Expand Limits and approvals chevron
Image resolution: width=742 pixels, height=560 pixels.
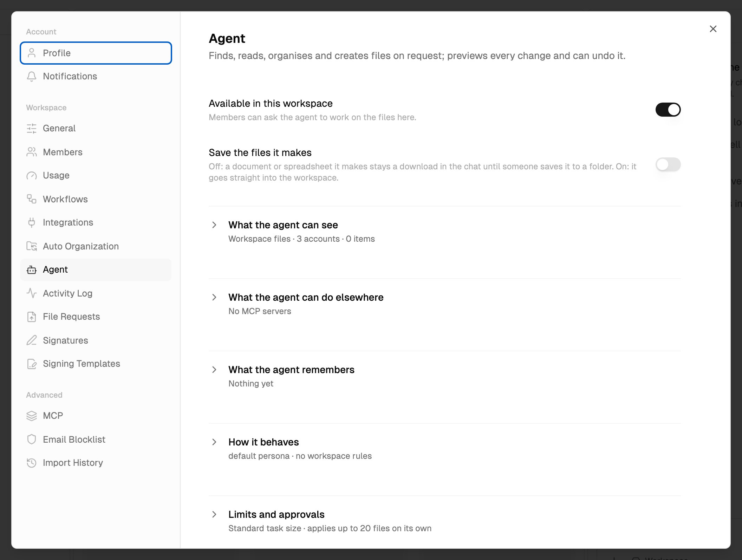[214, 514]
